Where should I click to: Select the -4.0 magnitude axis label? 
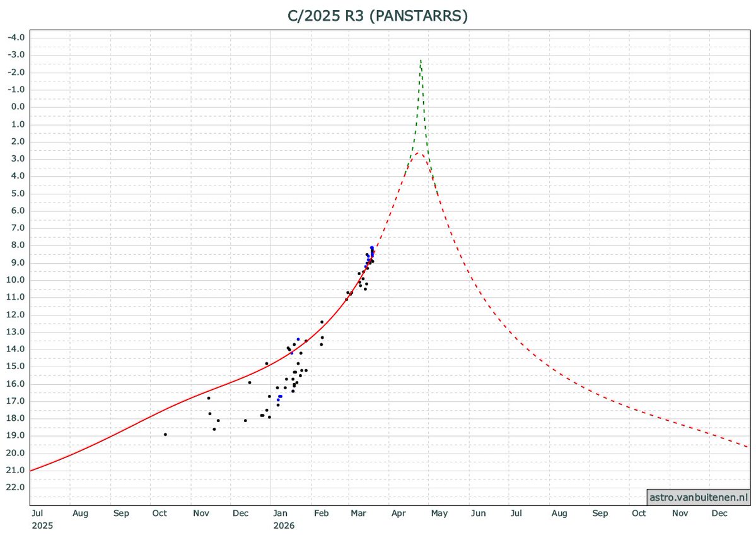16,38
